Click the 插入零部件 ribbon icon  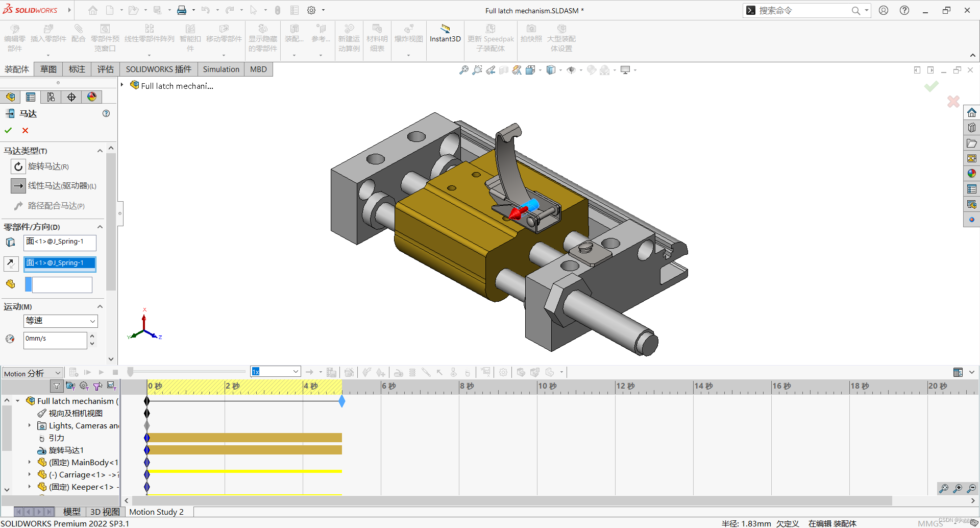pyautogui.click(x=48, y=36)
